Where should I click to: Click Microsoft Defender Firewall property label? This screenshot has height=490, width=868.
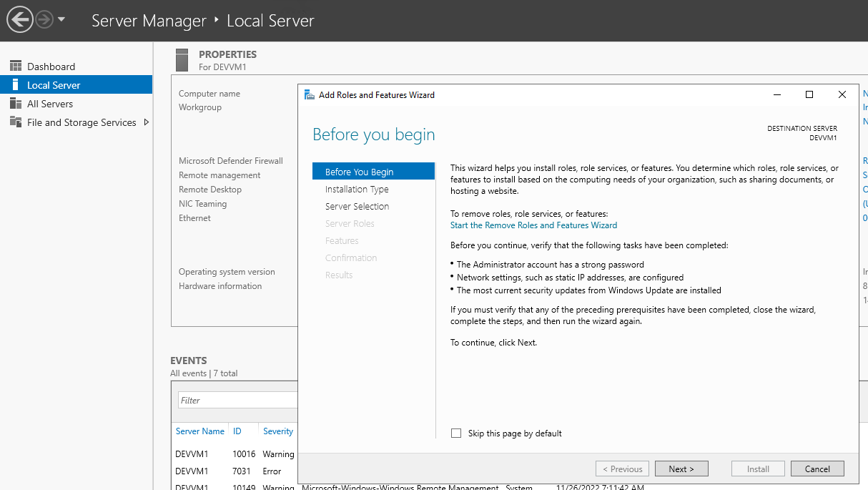[231, 161]
